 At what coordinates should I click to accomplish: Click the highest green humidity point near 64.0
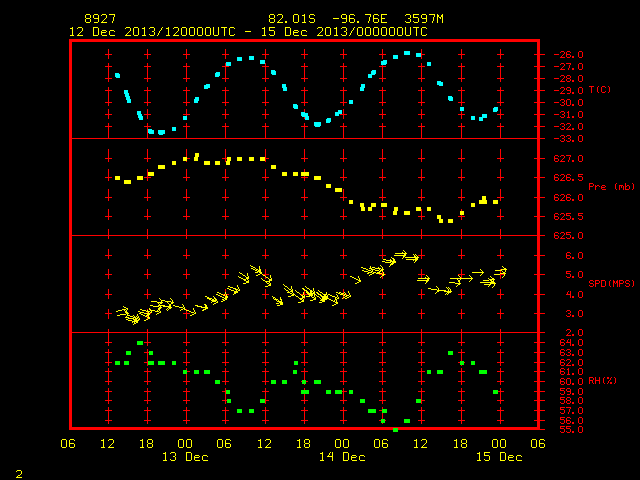(x=140, y=343)
